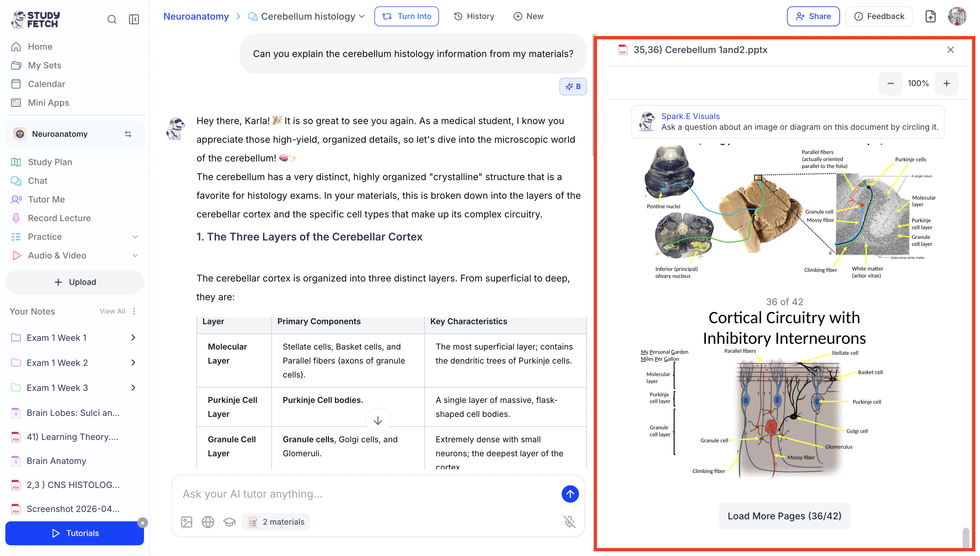The height and width of the screenshot is (556, 980).
Task: Click the globe web search icon
Action: tap(208, 522)
